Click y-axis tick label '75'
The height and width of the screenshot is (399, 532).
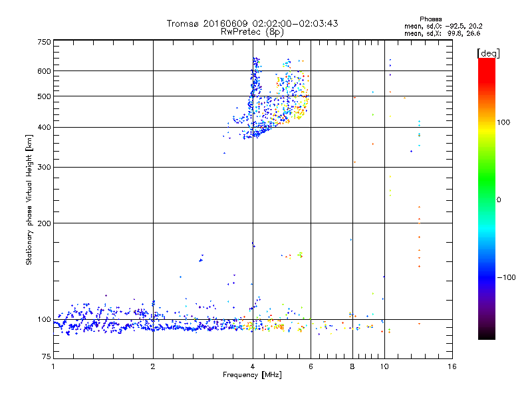coord(47,356)
